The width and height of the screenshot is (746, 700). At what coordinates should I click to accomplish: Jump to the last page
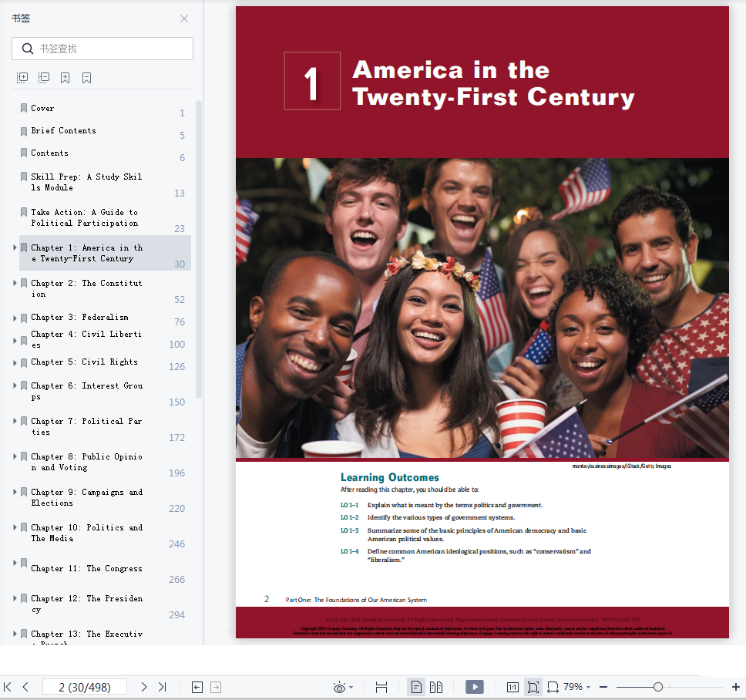coord(163,687)
